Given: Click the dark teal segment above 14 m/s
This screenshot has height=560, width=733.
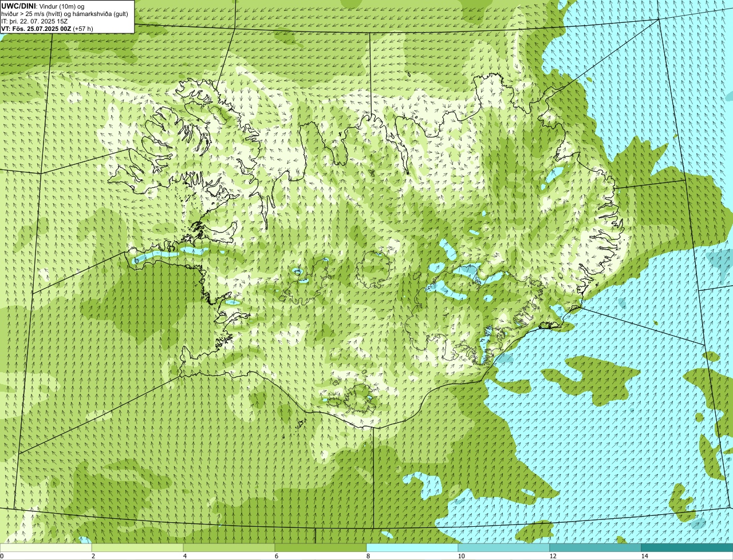Looking at the screenshot, I should pos(687,547).
